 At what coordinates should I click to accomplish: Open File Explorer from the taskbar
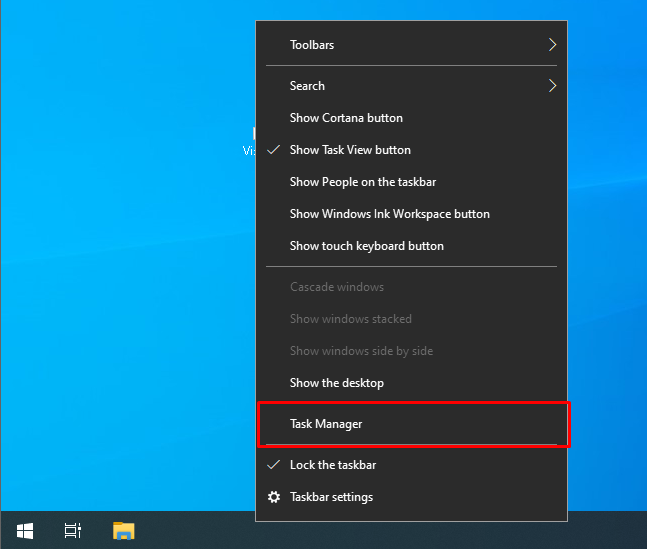tap(123, 530)
